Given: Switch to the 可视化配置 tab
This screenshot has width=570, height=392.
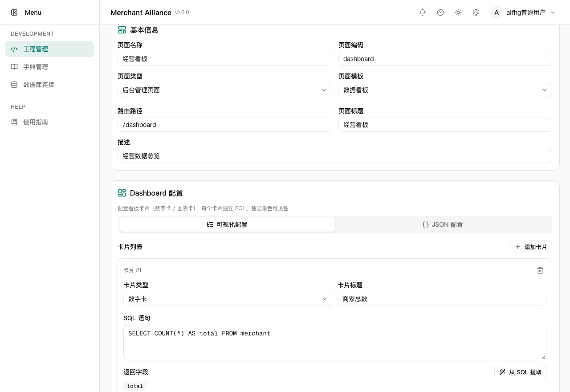Looking at the screenshot, I should click(x=227, y=225).
